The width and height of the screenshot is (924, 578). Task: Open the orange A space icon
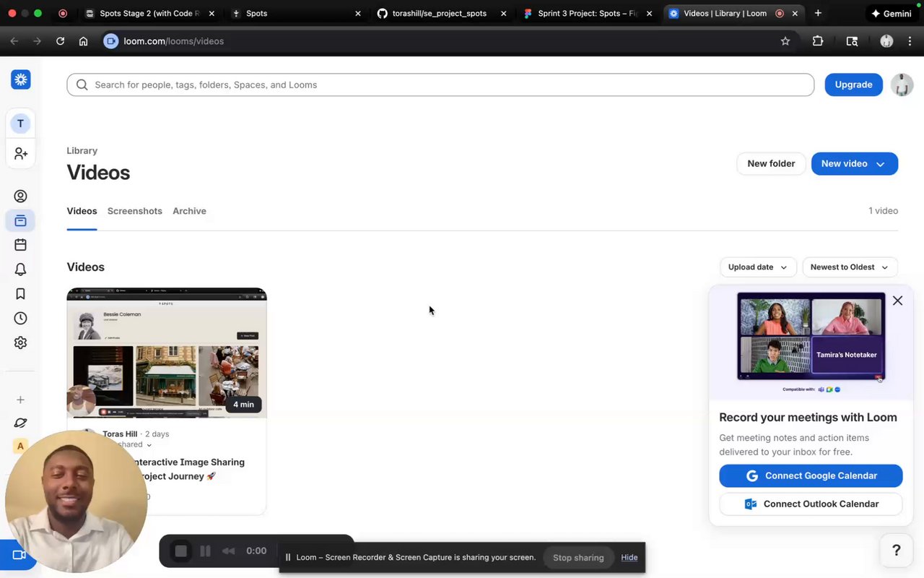pyautogui.click(x=20, y=446)
